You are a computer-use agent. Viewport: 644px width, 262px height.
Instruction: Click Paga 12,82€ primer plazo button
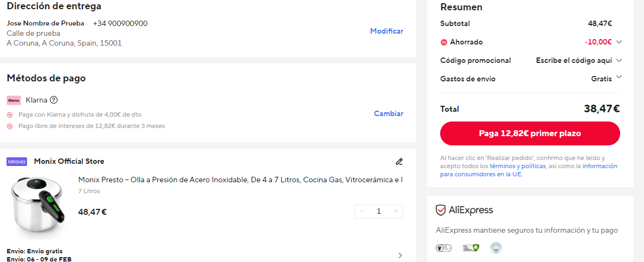530,133
